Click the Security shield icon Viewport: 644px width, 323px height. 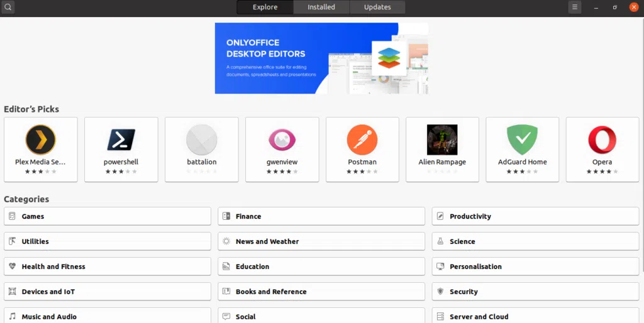tap(440, 291)
